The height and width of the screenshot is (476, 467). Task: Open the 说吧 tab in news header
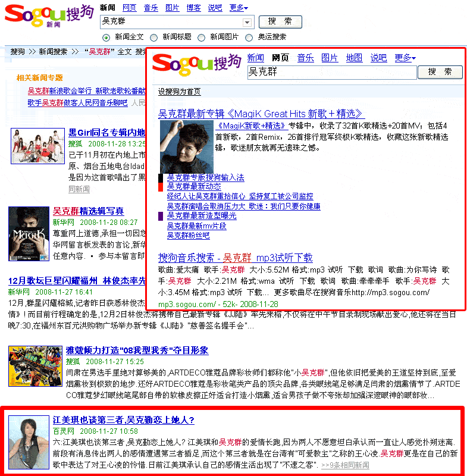click(215, 8)
